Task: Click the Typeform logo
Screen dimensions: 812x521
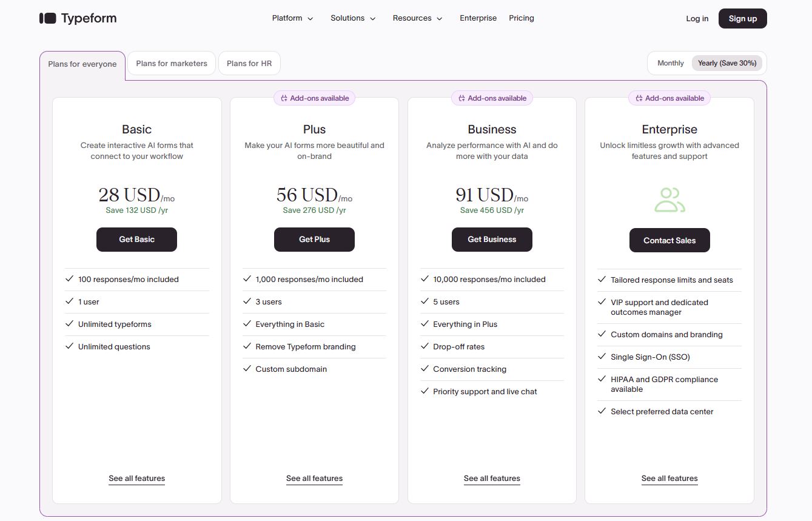Action: tap(78, 18)
